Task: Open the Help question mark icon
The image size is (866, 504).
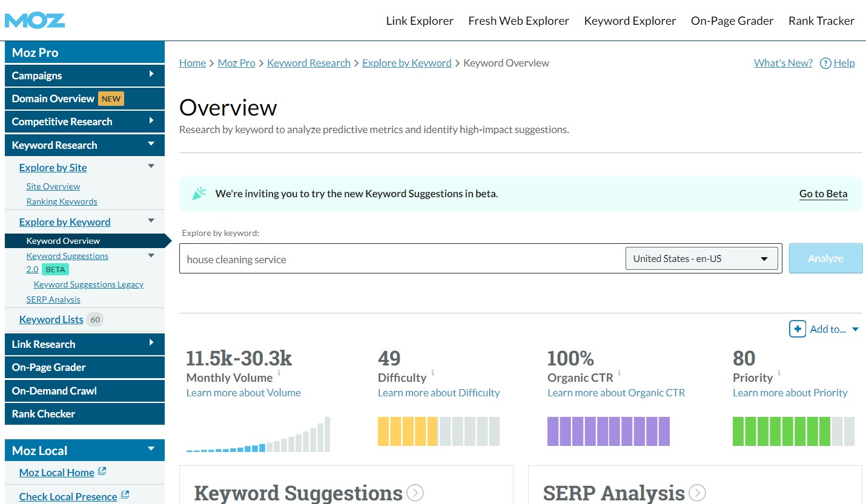Action: coord(825,63)
